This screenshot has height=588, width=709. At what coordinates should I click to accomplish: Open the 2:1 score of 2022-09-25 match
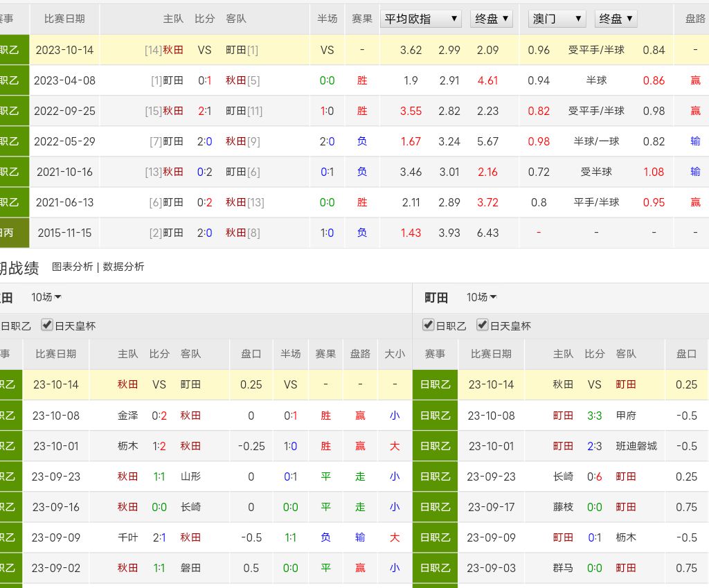205,111
